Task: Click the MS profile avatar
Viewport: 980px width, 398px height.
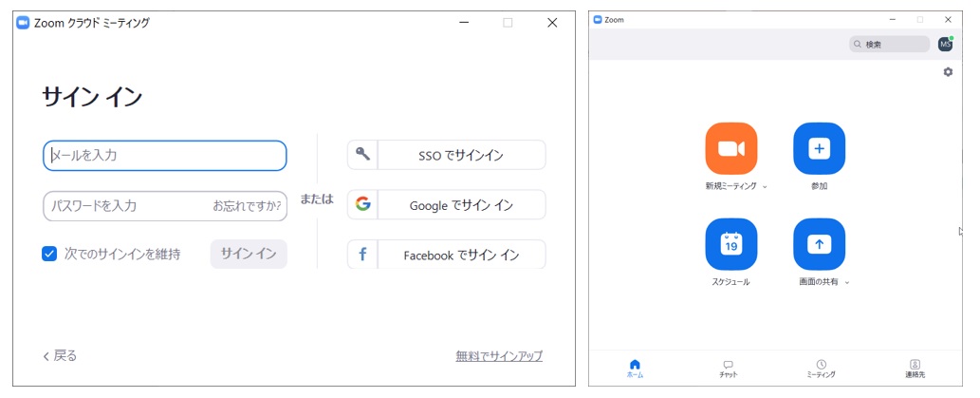Action: click(x=945, y=45)
